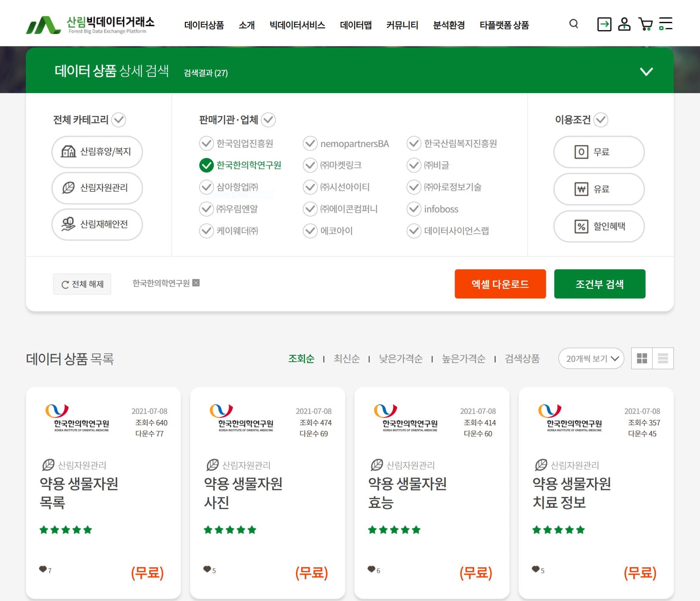Image resolution: width=700 pixels, height=601 pixels.
Task: Click the search magnifier icon in header
Action: click(x=574, y=24)
